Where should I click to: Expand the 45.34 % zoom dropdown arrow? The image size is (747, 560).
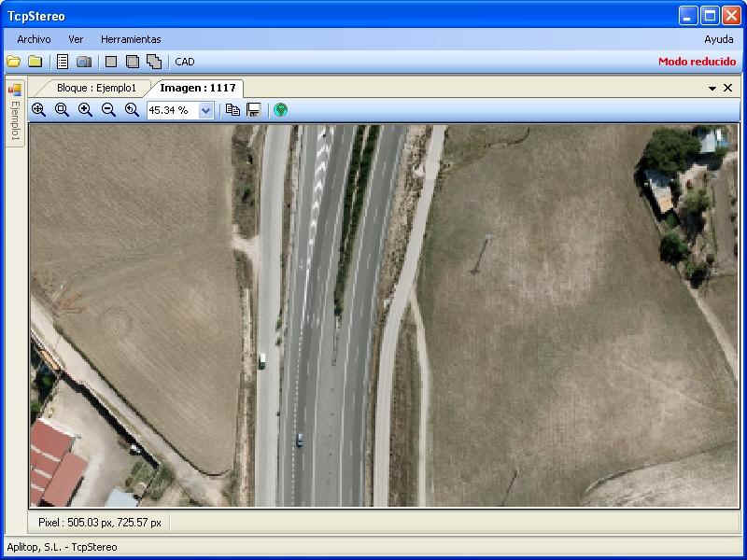pyautogui.click(x=205, y=110)
